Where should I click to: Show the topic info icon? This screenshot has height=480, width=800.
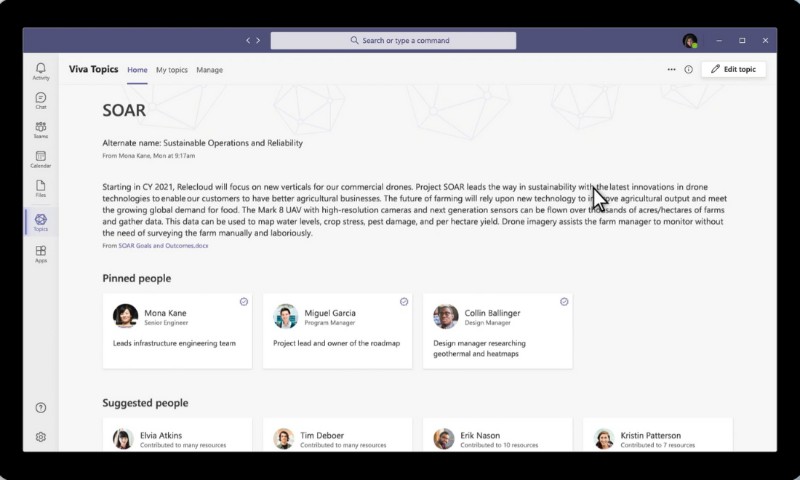click(x=689, y=69)
